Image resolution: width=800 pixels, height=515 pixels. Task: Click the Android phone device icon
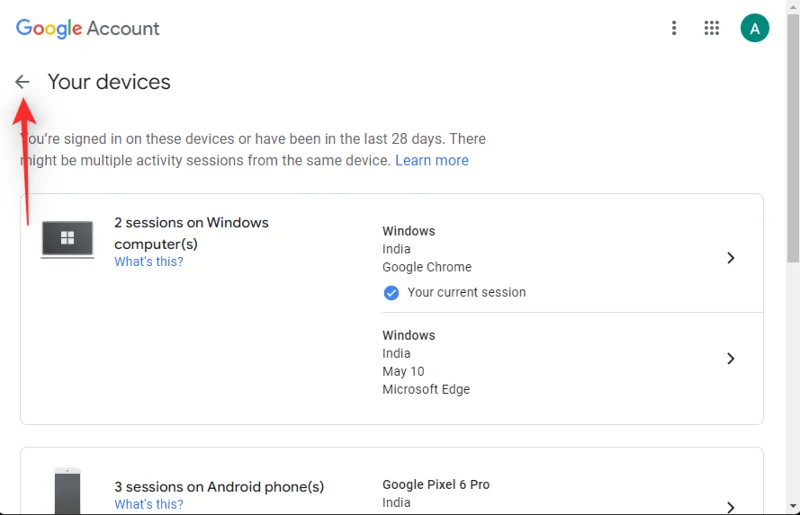[67, 491]
